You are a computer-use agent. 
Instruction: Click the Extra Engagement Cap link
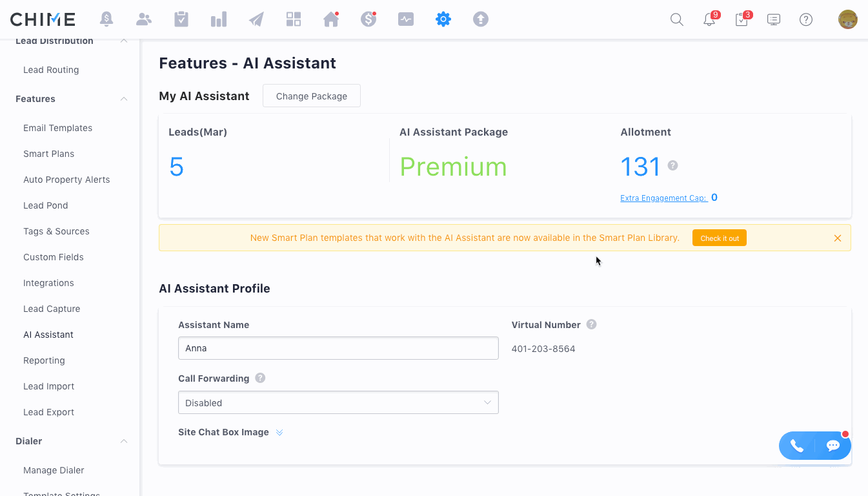(x=663, y=198)
